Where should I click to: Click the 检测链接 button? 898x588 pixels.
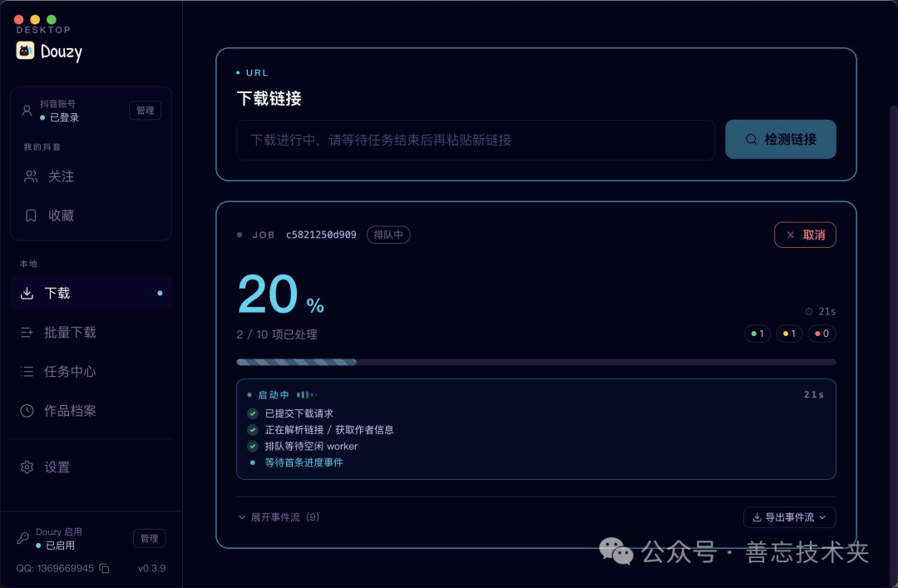point(781,139)
